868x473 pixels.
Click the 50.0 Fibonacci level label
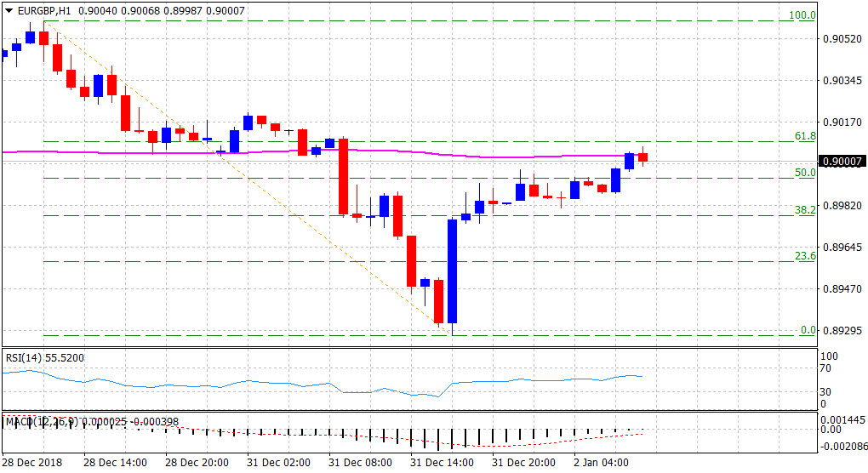pos(804,173)
